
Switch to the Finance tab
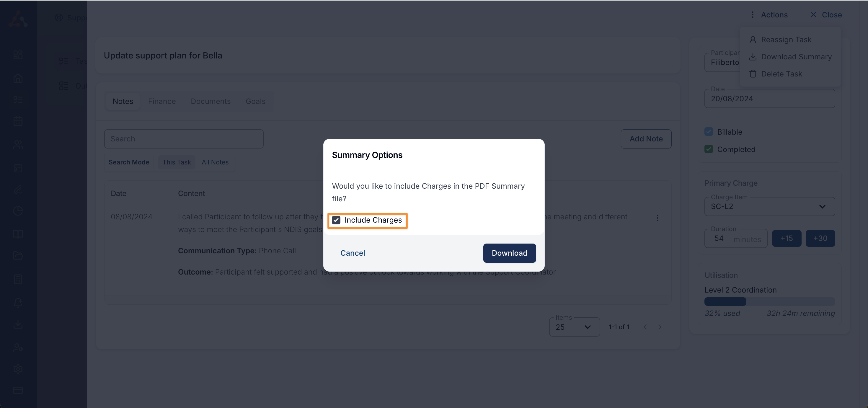[162, 102]
